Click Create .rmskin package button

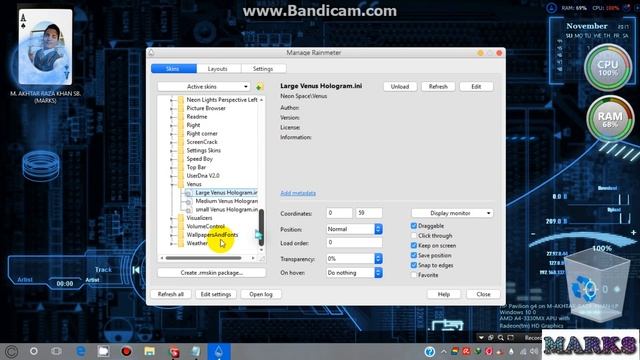(x=211, y=273)
